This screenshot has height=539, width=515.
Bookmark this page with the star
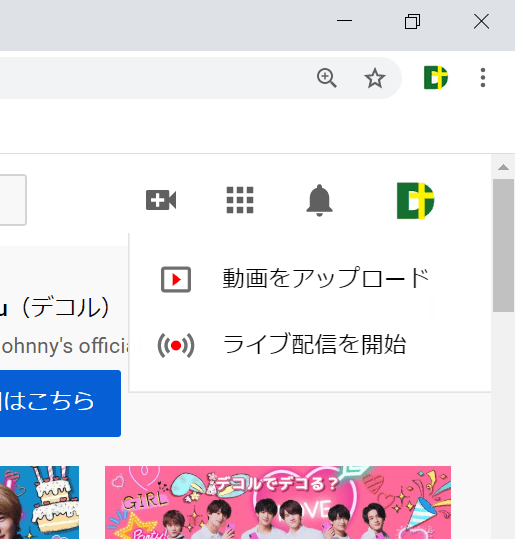(374, 78)
